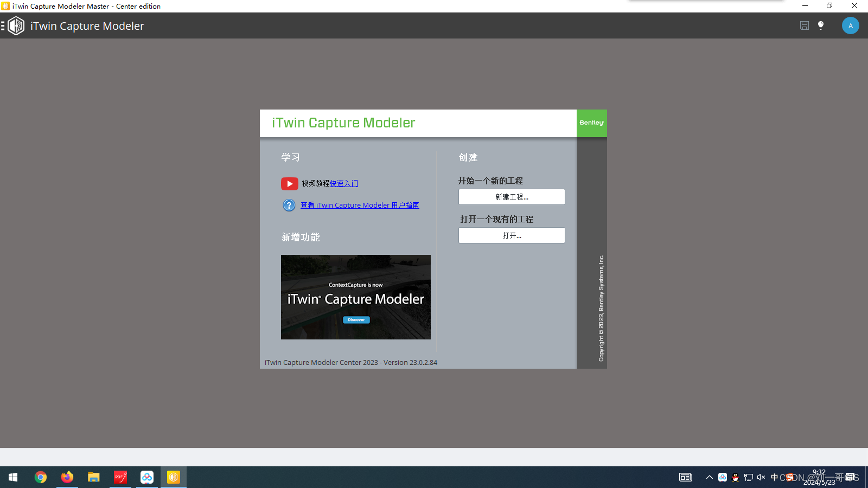Click the muted volume tray icon
This screenshot has width=868, height=488.
click(761, 477)
